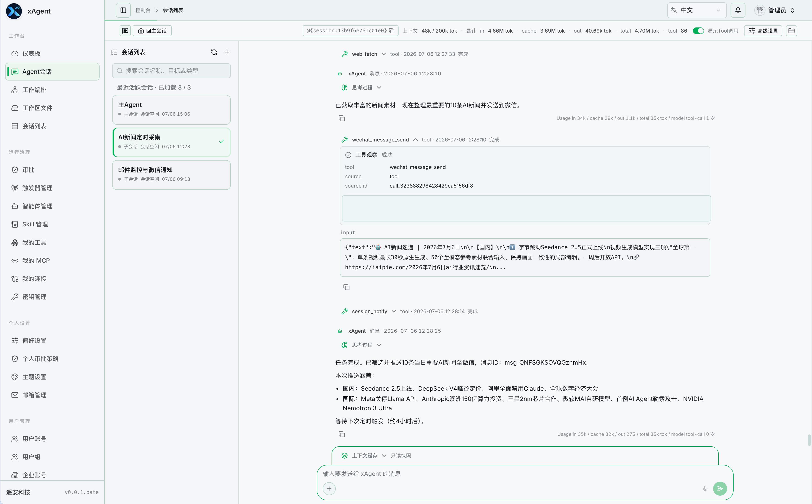812x504 pixels.
Task: Open Skill 管理 page
Action: (52, 224)
